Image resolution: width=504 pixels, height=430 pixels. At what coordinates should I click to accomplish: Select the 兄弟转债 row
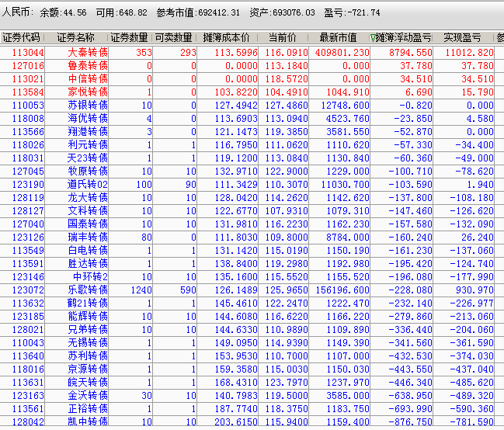252,329
